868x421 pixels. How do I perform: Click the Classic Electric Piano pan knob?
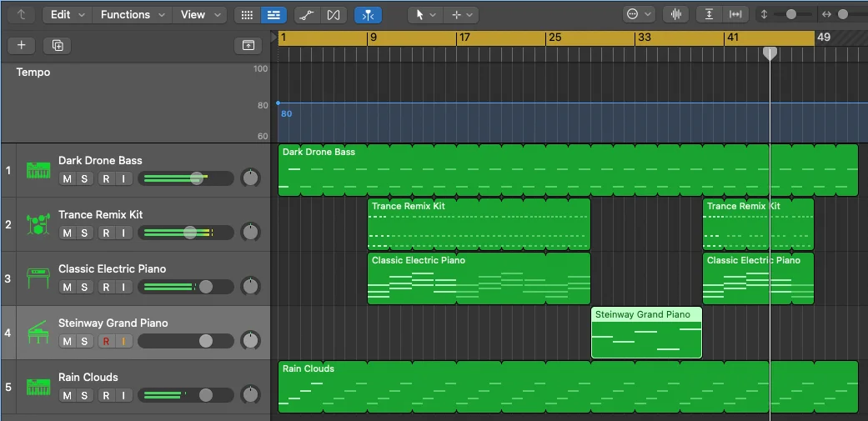click(251, 287)
